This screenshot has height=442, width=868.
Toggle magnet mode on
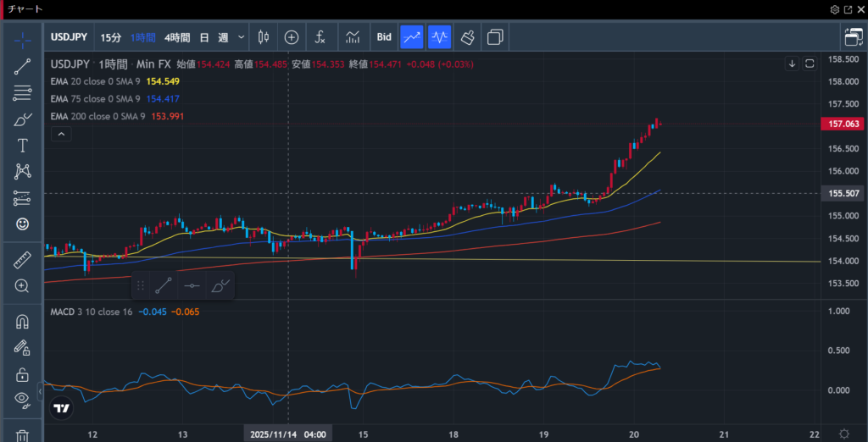[x=23, y=322]
